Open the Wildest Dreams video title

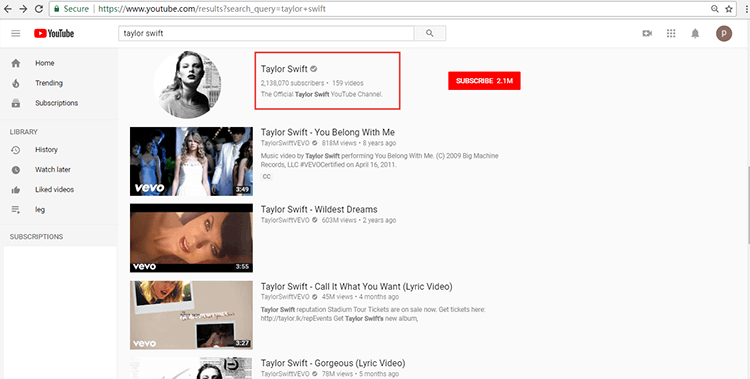pyautogui.click(x=319, y=210)
